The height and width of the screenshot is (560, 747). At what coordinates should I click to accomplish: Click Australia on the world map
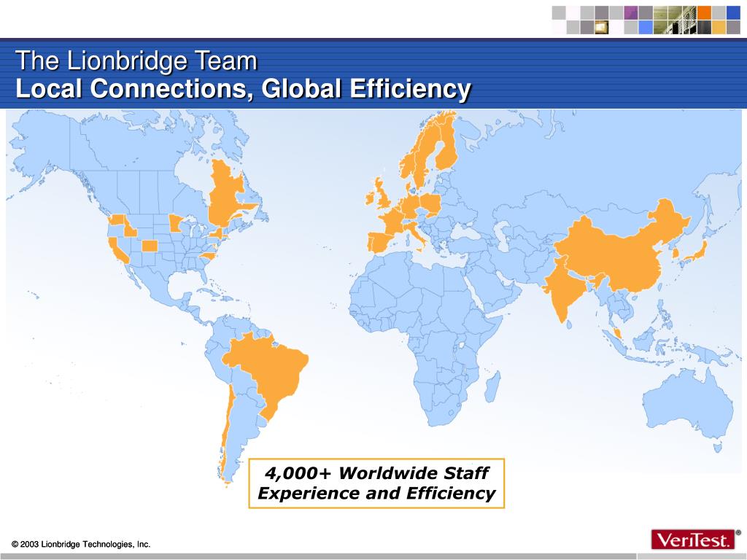688,405
